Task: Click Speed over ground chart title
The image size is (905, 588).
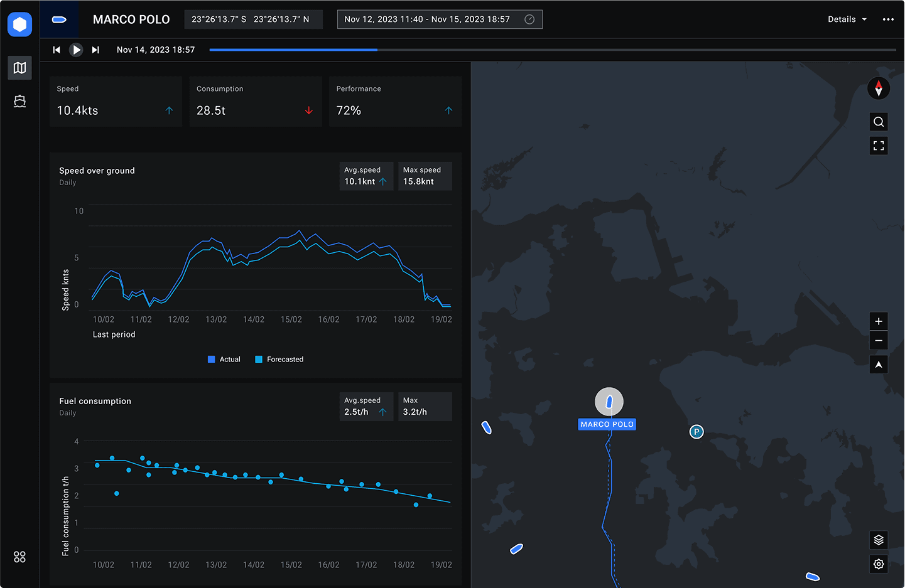Action: pos(97,171)
